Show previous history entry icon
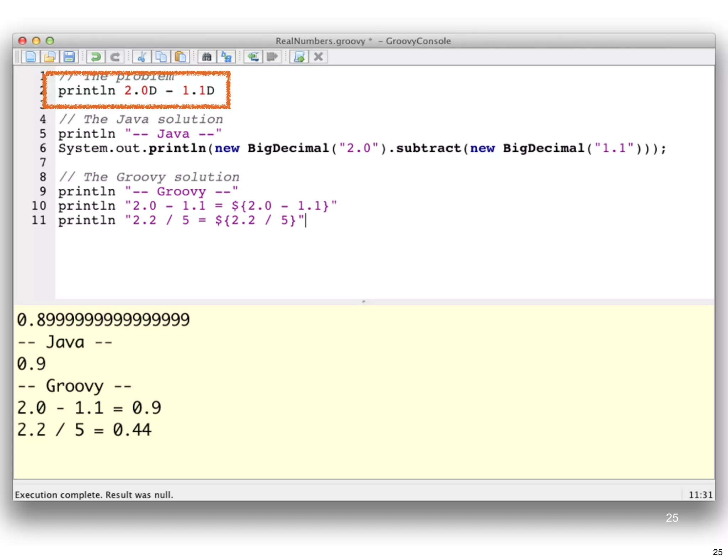The image size is (728, 560). pos(253,57)
